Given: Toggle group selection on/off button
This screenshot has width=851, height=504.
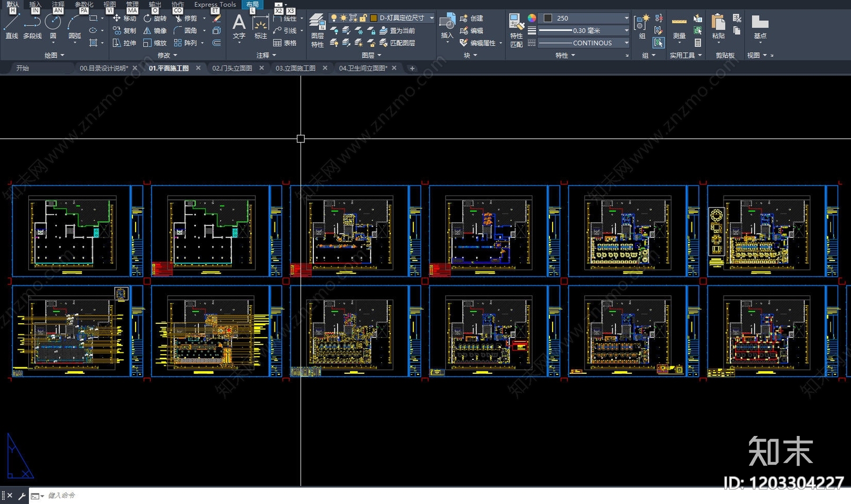Looking at the screenshot, I should click(658, 43).
